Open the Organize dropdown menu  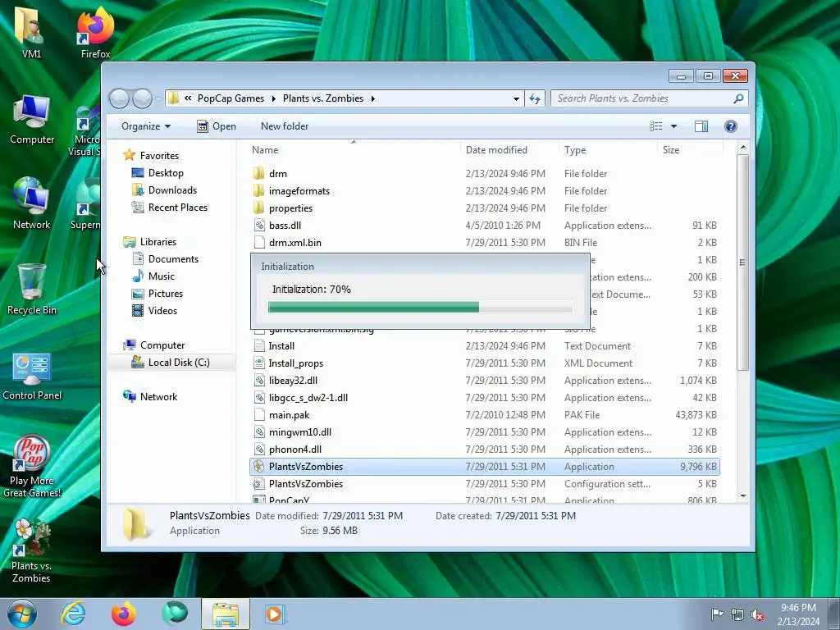[x=146, y=126]
